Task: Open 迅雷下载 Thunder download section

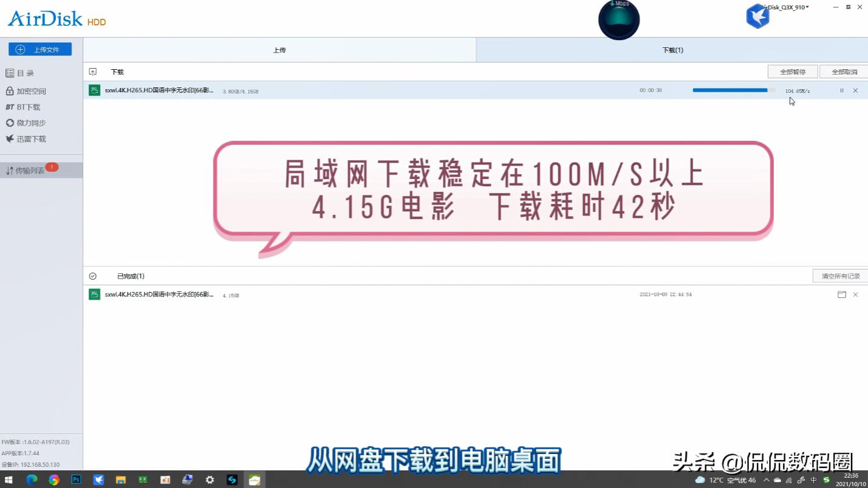Action: click(32, 138)
